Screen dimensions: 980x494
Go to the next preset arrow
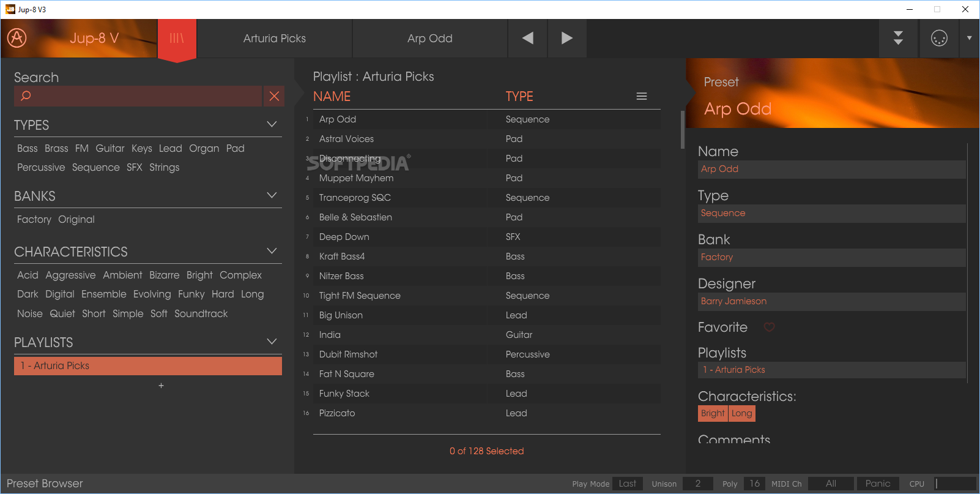(567, 38)
